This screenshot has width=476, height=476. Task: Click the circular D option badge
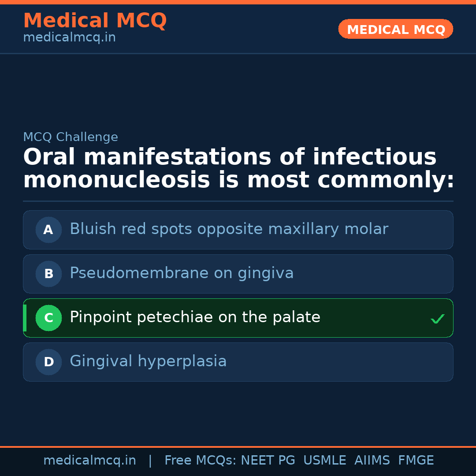48,362
